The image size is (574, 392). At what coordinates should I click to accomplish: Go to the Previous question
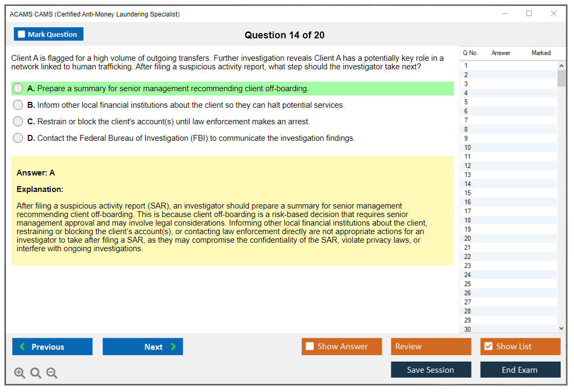tap(52, 347)
